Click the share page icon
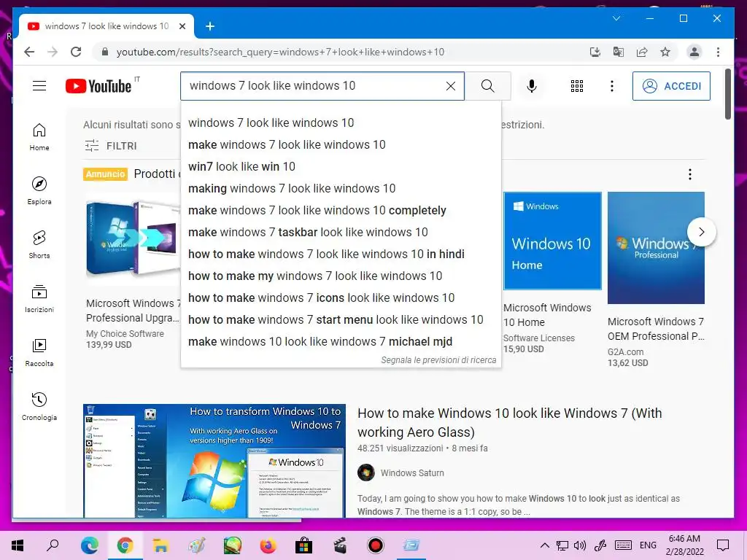747x560 pixels. point(642,52)
